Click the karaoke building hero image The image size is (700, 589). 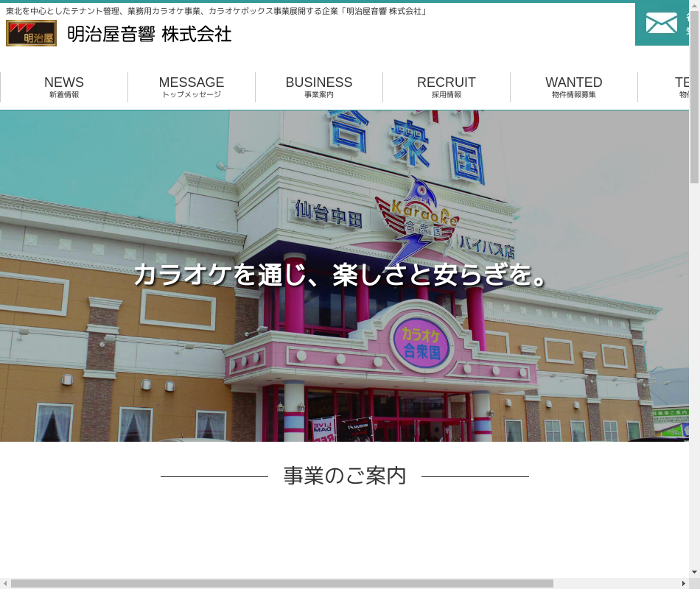pos(344,276)
